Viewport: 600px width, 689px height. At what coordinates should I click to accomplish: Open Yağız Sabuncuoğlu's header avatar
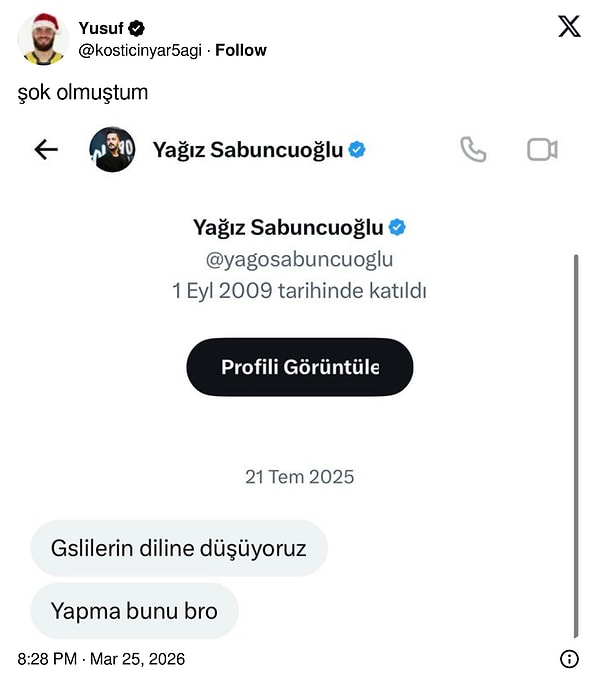point(112,150)
